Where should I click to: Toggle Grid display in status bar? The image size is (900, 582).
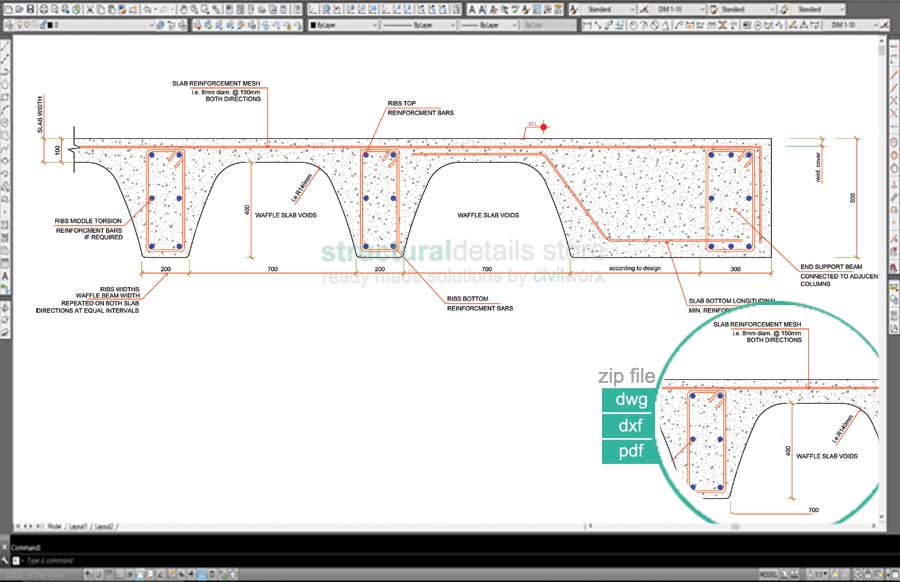(107, 574)
